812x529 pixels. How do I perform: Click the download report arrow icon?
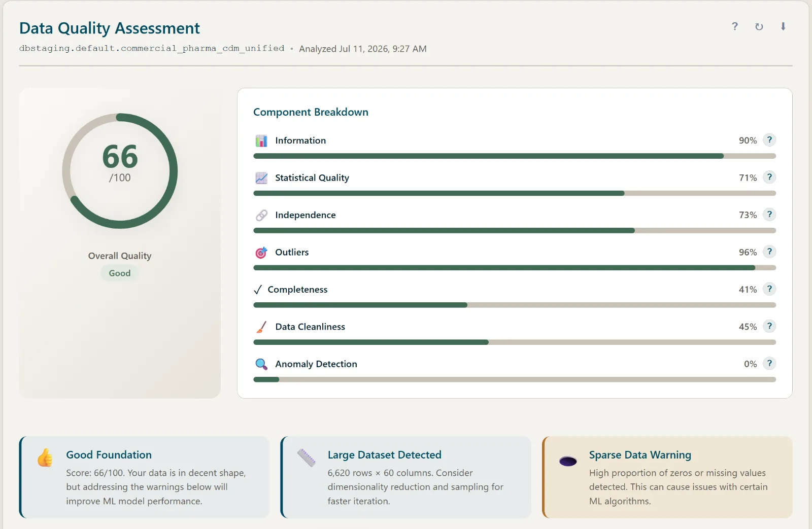[x=783, y=26]
